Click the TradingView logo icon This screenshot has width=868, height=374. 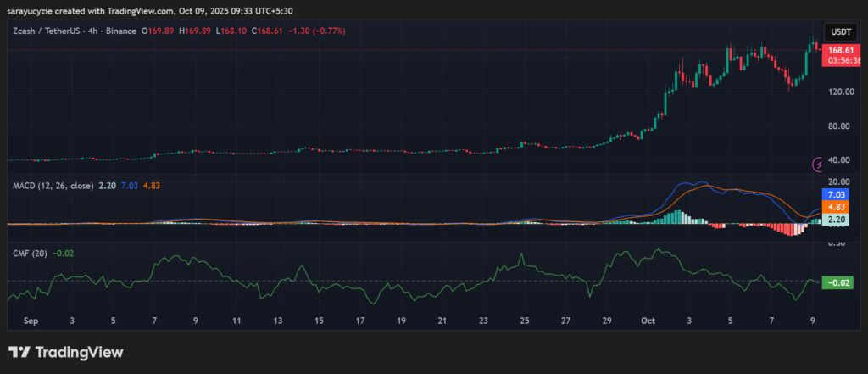click(19, 352)
